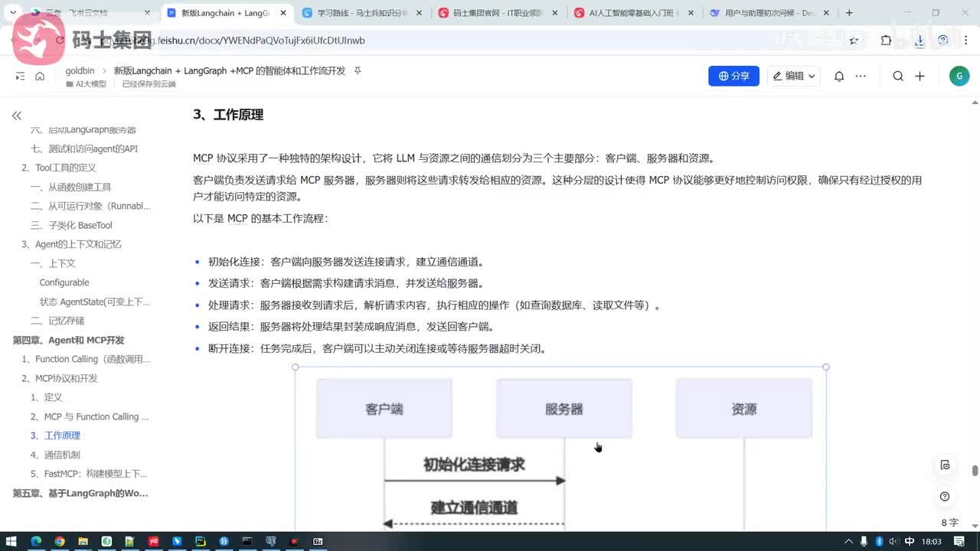
Task: Select outline item 一、上下文
Action: point(53,263)
